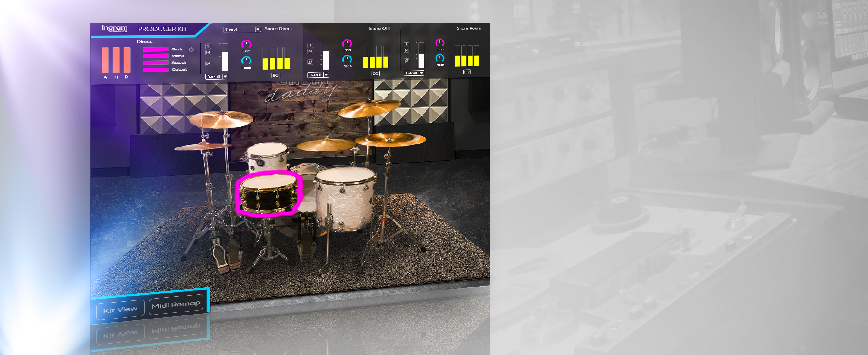Open the Snare Direct EQ
The height and width of the screenshot is (355, 868).
(x=276, y=75)
